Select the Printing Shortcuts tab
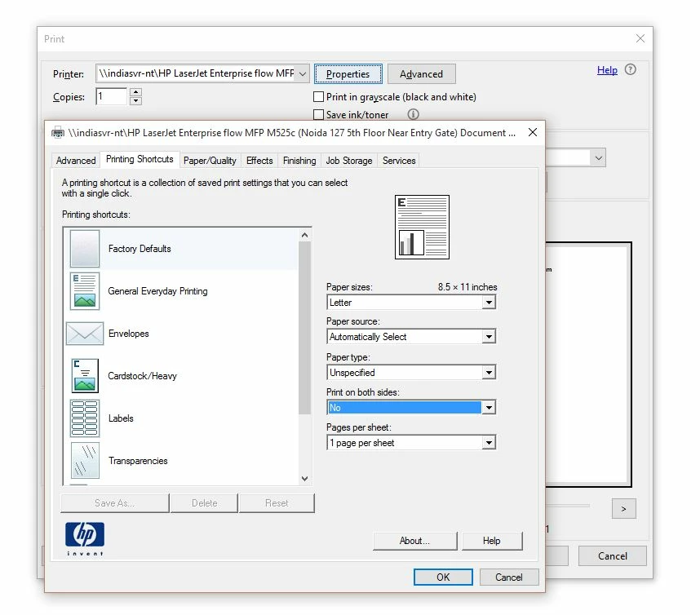Image resolution: width=700 pixels, height=615 pixels. [x=140, y=159]
